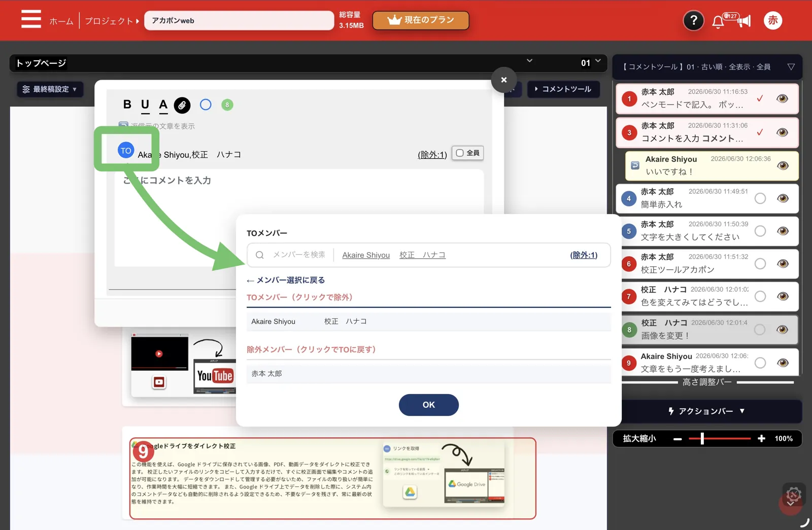
Task: Click 校正 ハナコ link in search box
Action: [422, 255]
